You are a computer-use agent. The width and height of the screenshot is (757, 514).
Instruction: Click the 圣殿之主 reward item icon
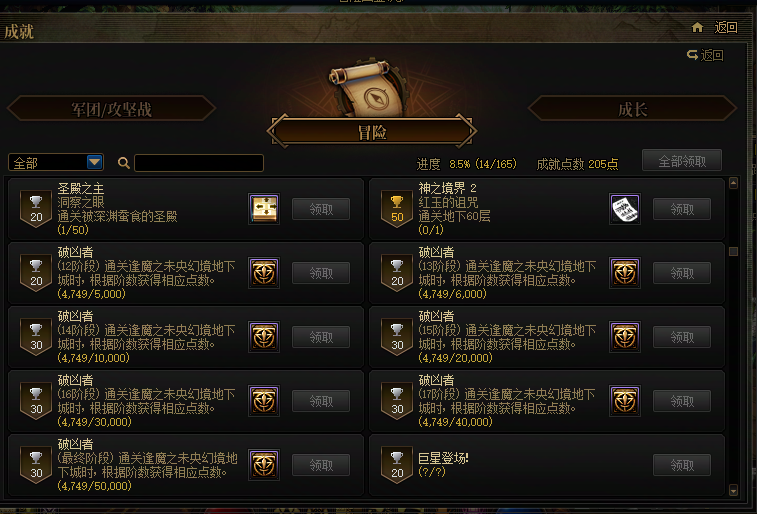(264, 208)
